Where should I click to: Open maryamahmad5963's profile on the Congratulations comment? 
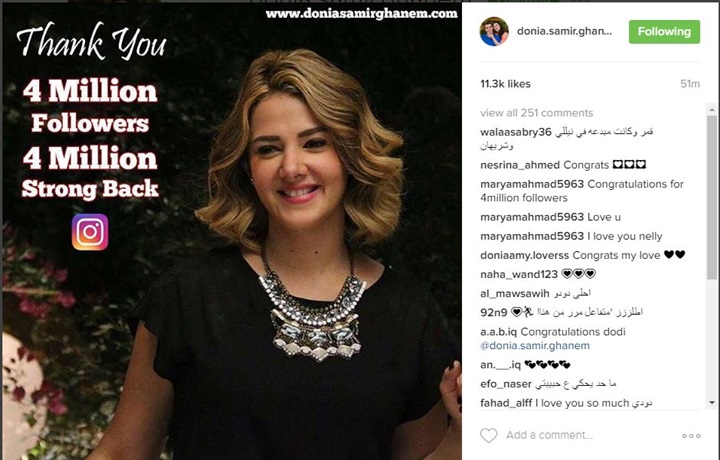click(532, 185)
